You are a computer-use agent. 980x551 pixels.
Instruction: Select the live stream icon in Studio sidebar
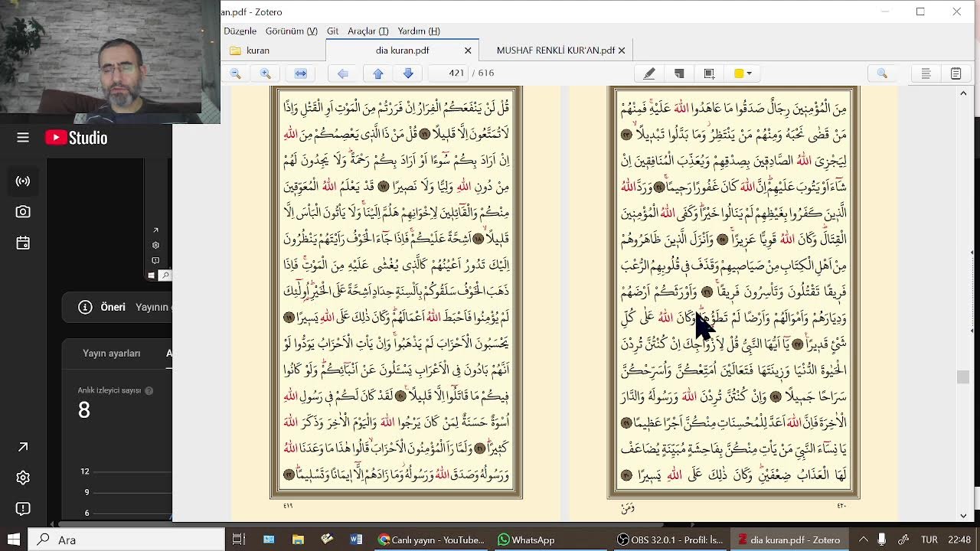click(23, 181)
